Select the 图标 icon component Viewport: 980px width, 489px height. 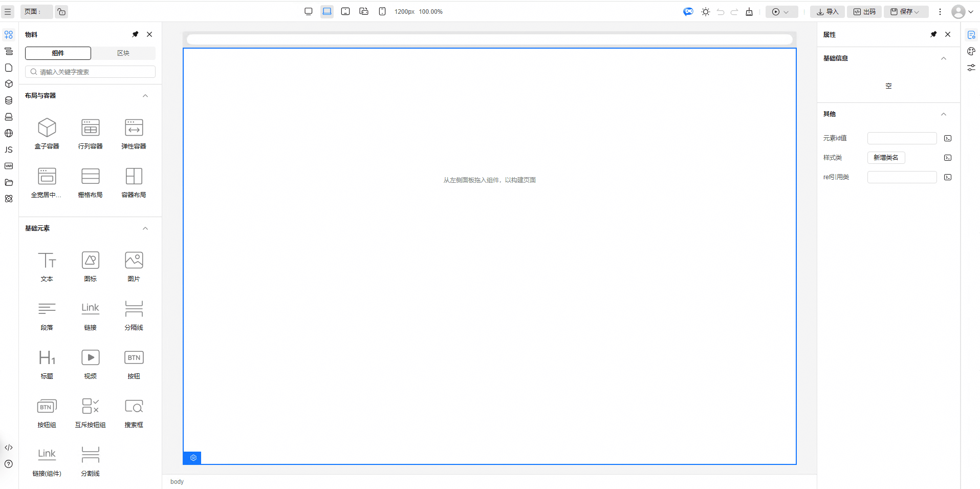click(x=91, y=266)
